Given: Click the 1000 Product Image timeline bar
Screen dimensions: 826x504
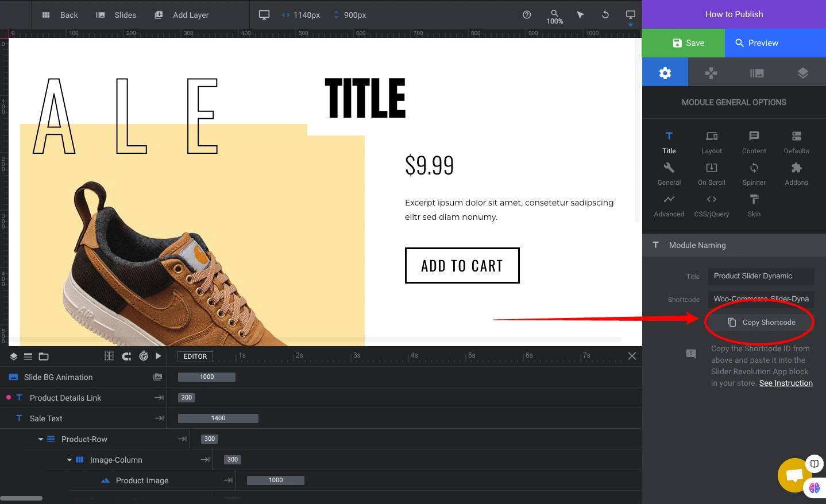Looking at the screenshot, I should [x=276, y=480].
